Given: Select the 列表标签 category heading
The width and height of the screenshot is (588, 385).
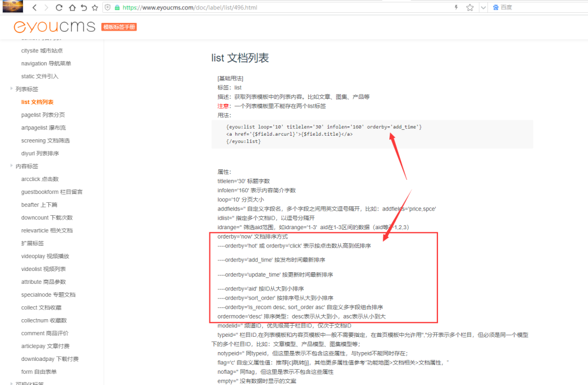Looking at the screenshot, I should 26,89.
